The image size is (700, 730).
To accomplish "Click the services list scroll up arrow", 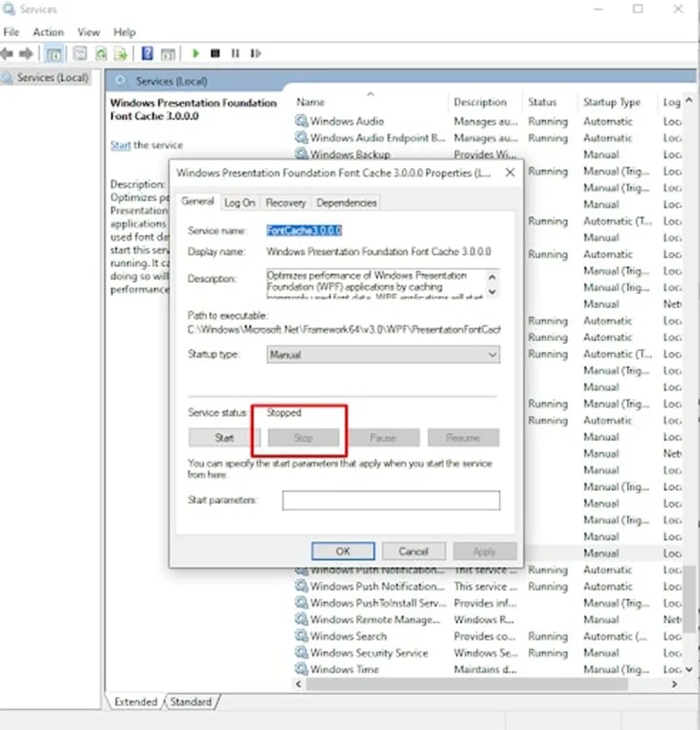I will pyautogui.click(x=689, y=100).
